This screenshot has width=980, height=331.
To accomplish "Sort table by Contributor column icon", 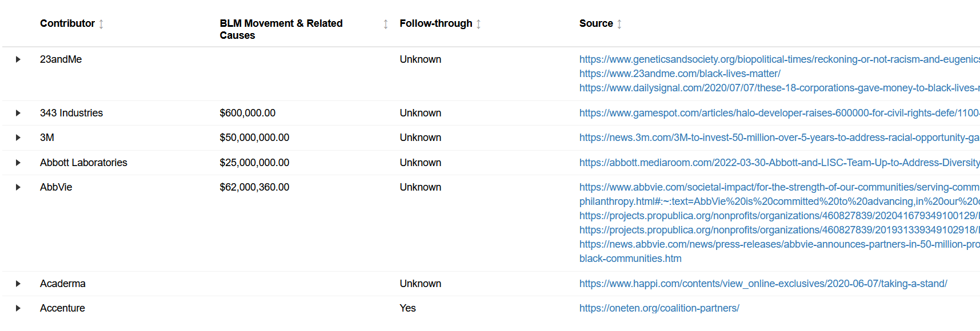I will pos(101,24).
